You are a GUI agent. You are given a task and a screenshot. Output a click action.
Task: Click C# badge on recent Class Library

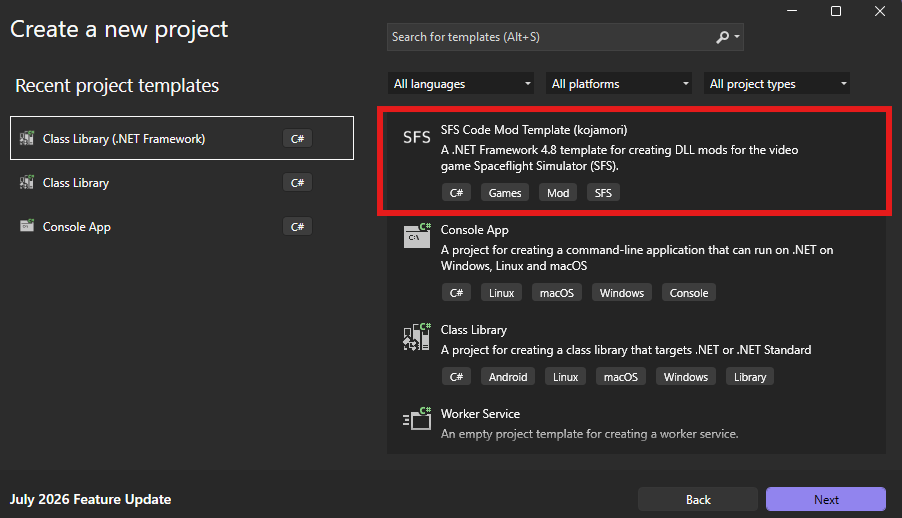(297, 182)
